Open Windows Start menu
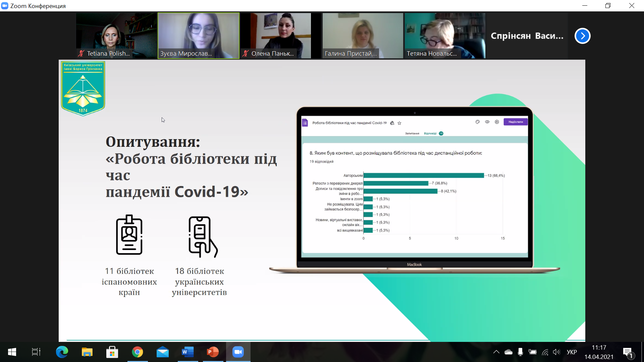Image resolution: width=644 pixels, height=362 pixels. [12, 352]
